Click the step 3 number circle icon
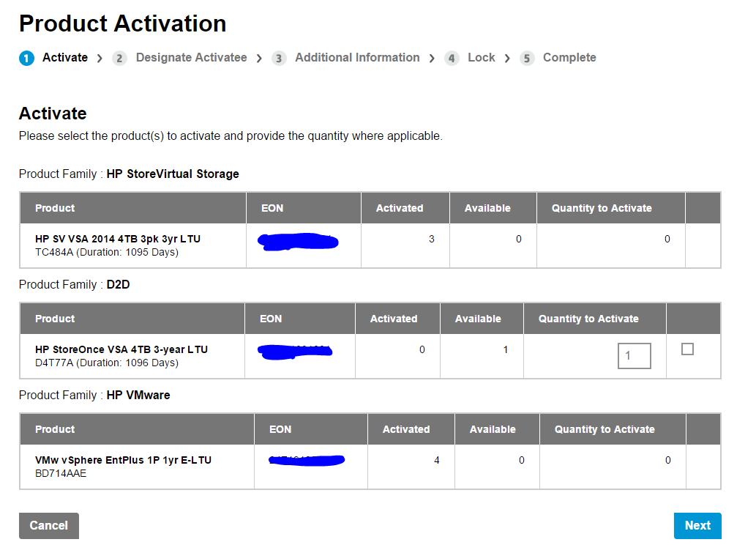The image size is (756, 553). point(279,59)
